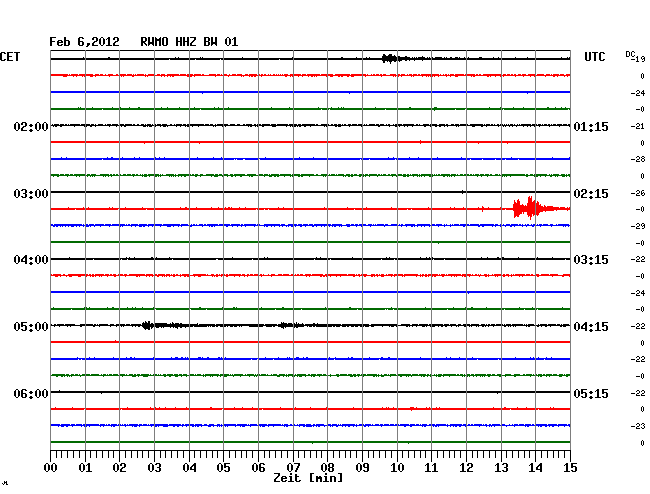650x494 pixels.
Task: Click minute tick label 10
Action: click(x=397, y=467)
